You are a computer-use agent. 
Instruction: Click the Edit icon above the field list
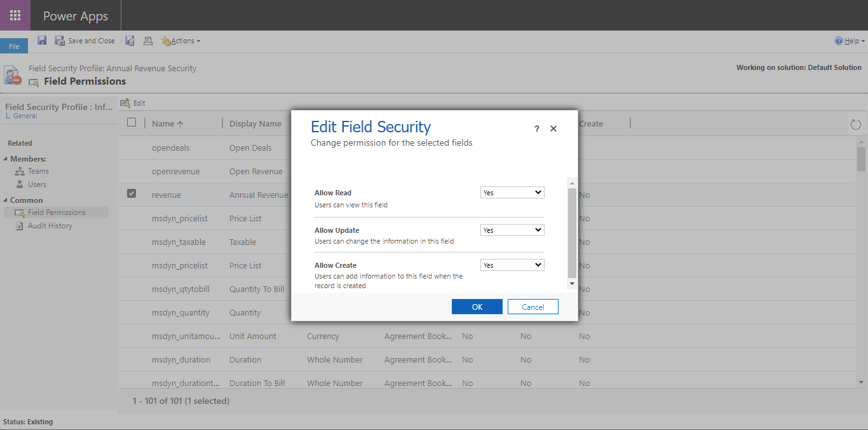(x=133, y=102)
